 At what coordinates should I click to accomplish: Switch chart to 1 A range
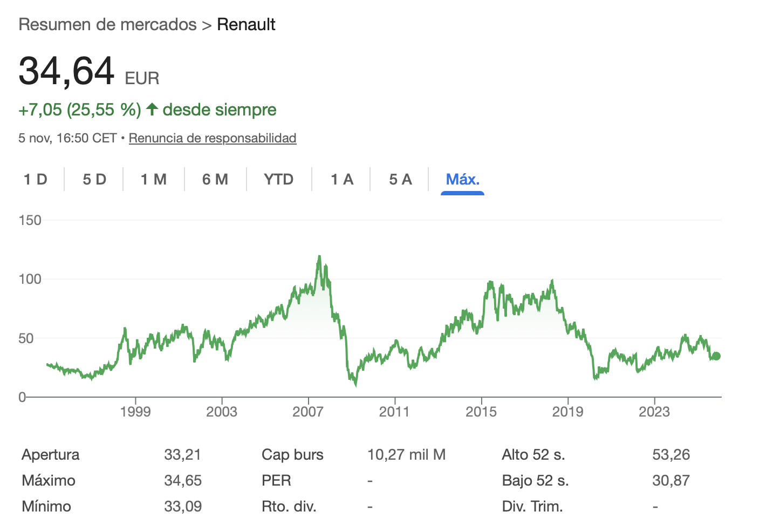(x=342, y=179)
